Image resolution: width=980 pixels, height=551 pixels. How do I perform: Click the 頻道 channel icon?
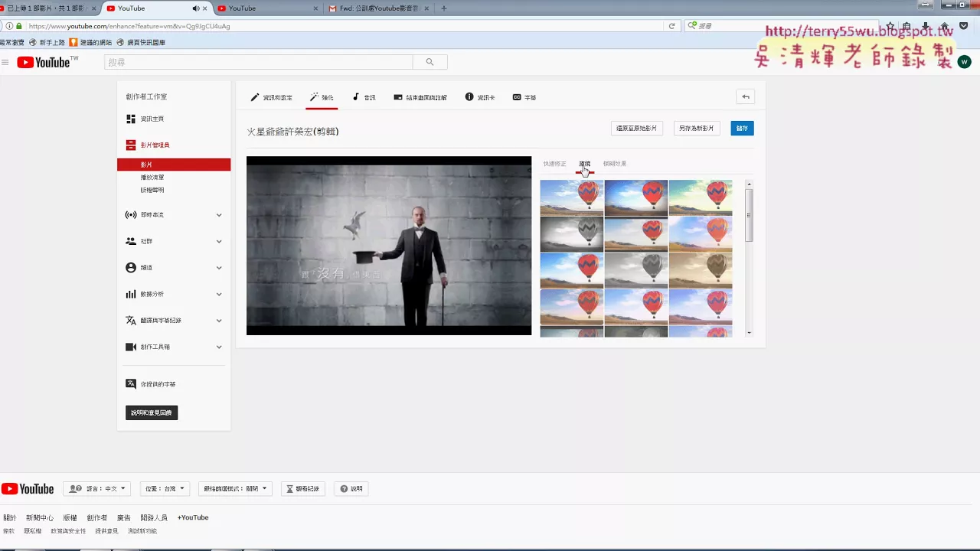[131, 268]
